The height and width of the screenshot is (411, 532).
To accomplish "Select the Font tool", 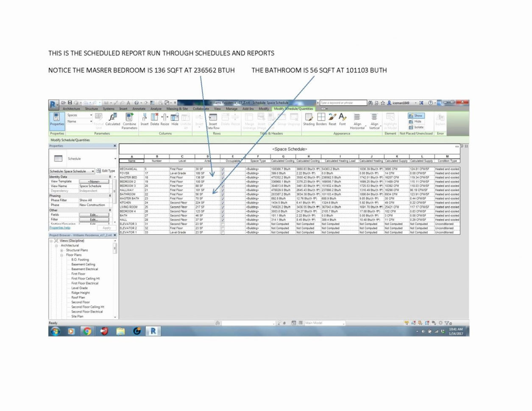I will 342,120.
